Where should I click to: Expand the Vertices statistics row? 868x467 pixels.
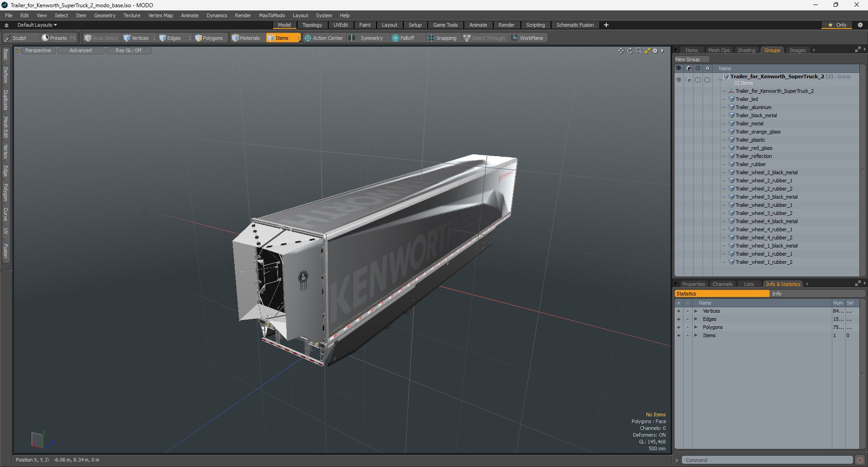(696, 311)
